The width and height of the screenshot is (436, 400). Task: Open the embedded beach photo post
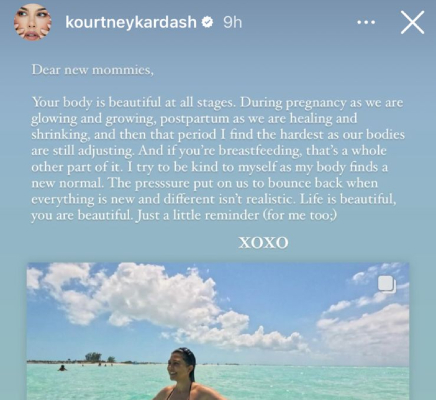[218, 331]
